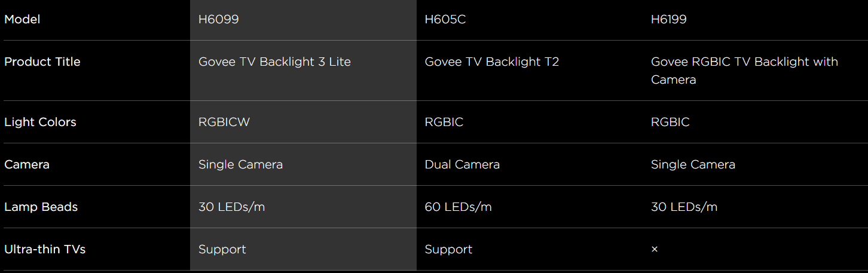The image size is (868, 273).
Task: Click the Camera row label
Action: pos(27,164)
